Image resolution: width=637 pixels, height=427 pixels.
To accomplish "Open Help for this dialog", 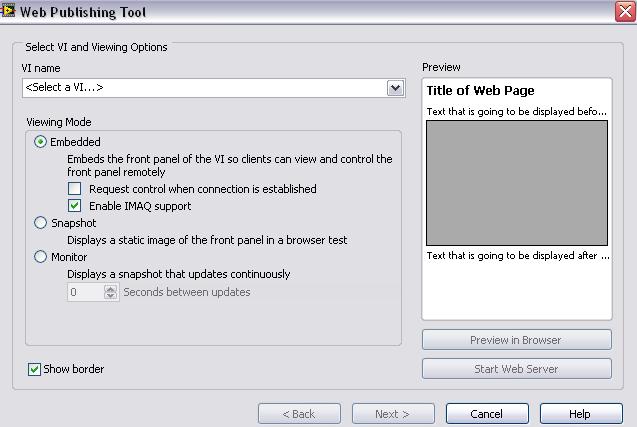I will [581, 414].
